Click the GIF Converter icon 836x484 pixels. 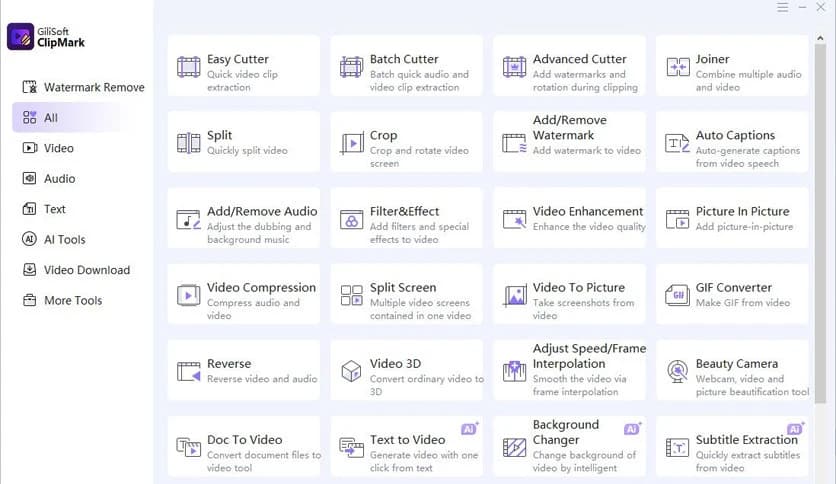pyautogui.click(x=677, y=295)
